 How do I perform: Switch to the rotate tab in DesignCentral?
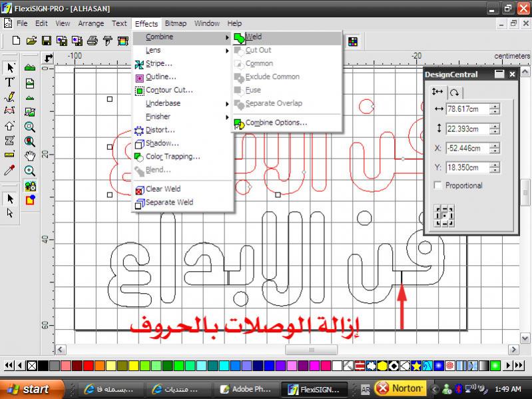[x=454, y=92]
